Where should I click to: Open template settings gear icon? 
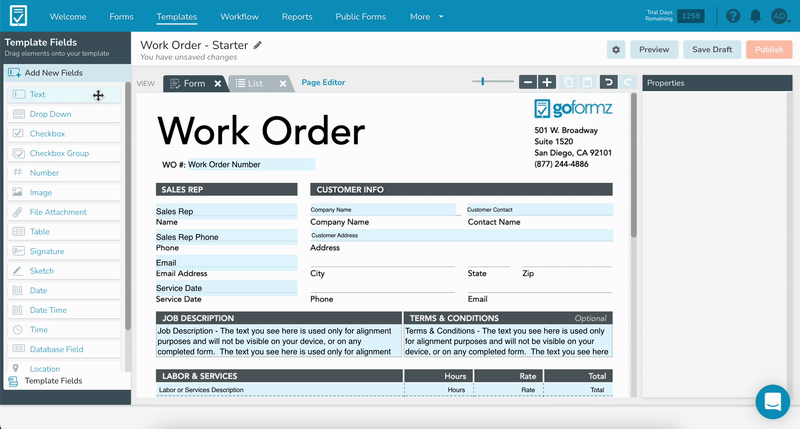(616, 49)
